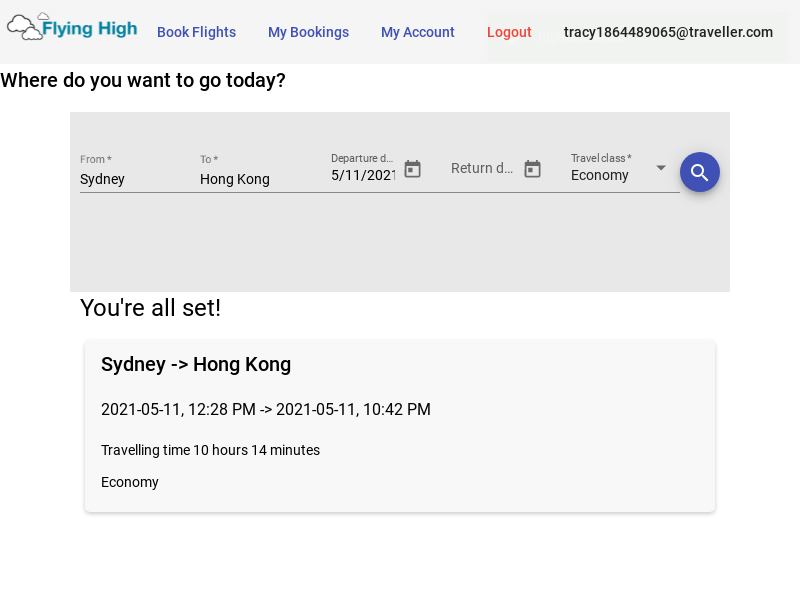Go to Book Flights menu

[x=196, y=32]
